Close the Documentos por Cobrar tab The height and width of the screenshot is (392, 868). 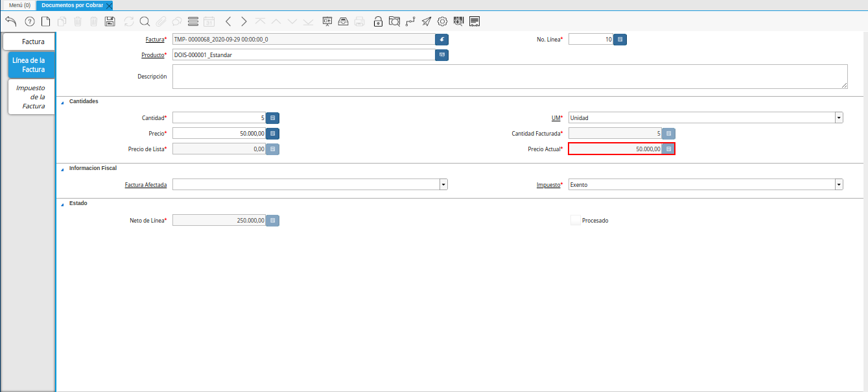(109, 5)
